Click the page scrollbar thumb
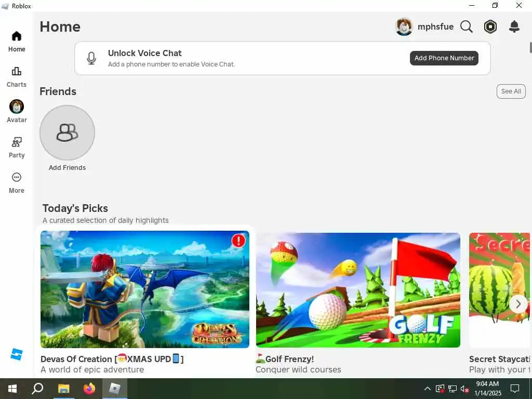This screenshot has width=532, height=399. coord(530,47)
